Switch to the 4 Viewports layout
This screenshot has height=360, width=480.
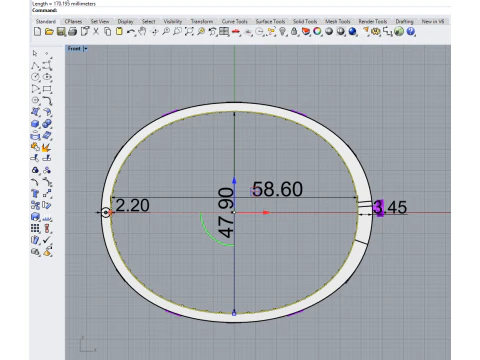click(x=224, y=32)
